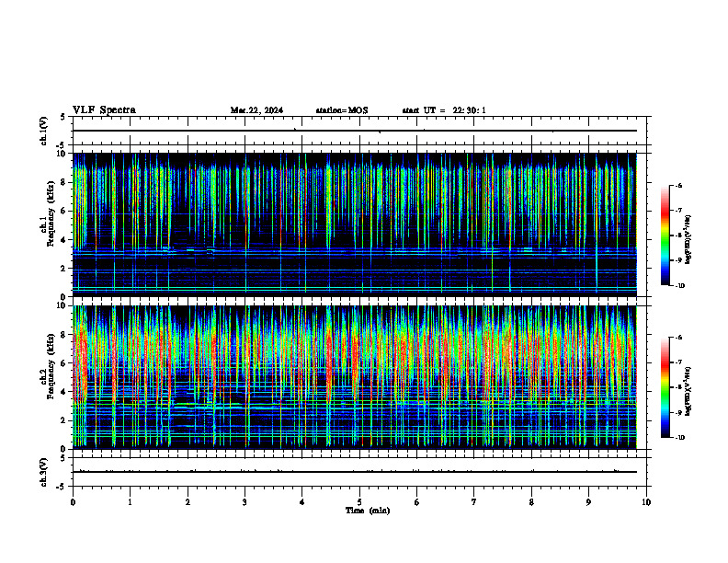Click the time axis tick label '7'
Screen dimensions: 728x563
[x=474, y=502]
